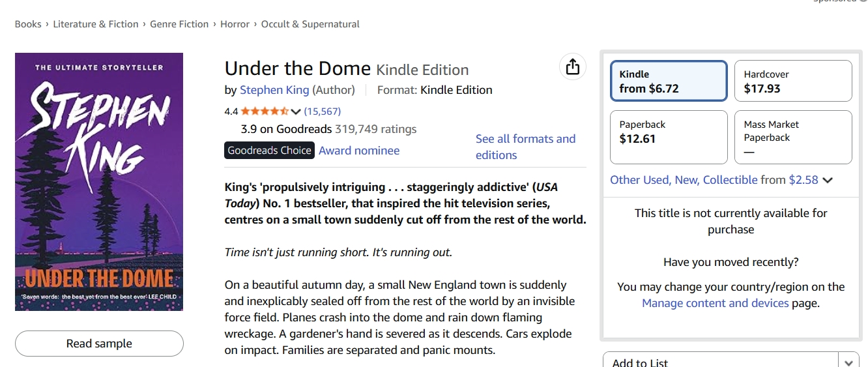Switch to Mass Market Paperback format

coord(792,137)
